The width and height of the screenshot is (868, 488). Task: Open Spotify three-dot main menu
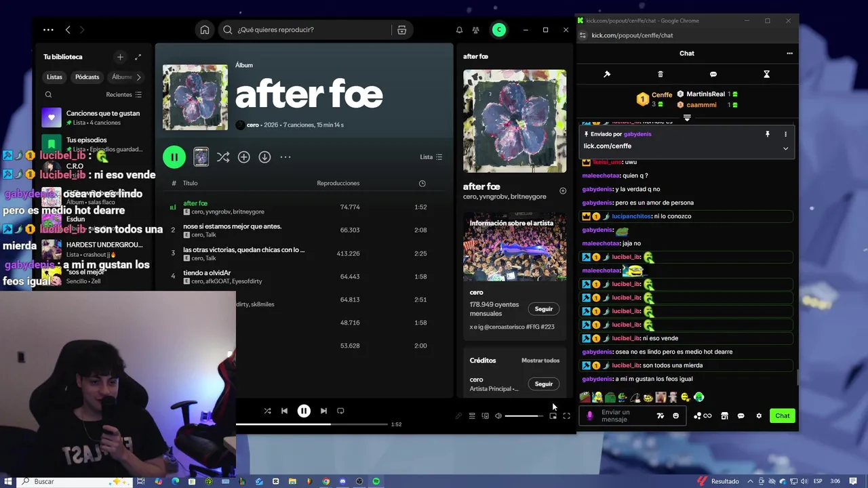point(48,30)
